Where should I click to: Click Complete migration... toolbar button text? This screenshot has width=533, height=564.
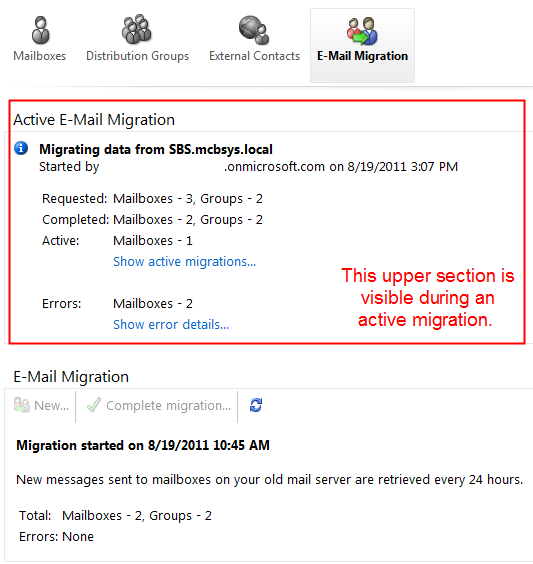coord(169,406)
